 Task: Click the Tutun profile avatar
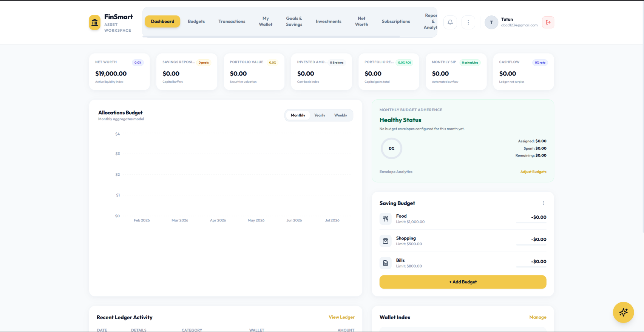491,22
